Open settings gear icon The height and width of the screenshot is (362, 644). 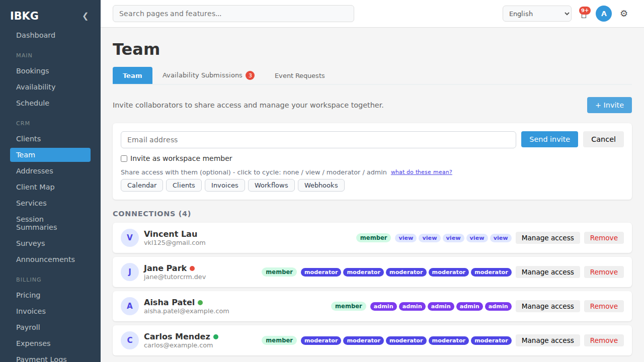[624, 14]
